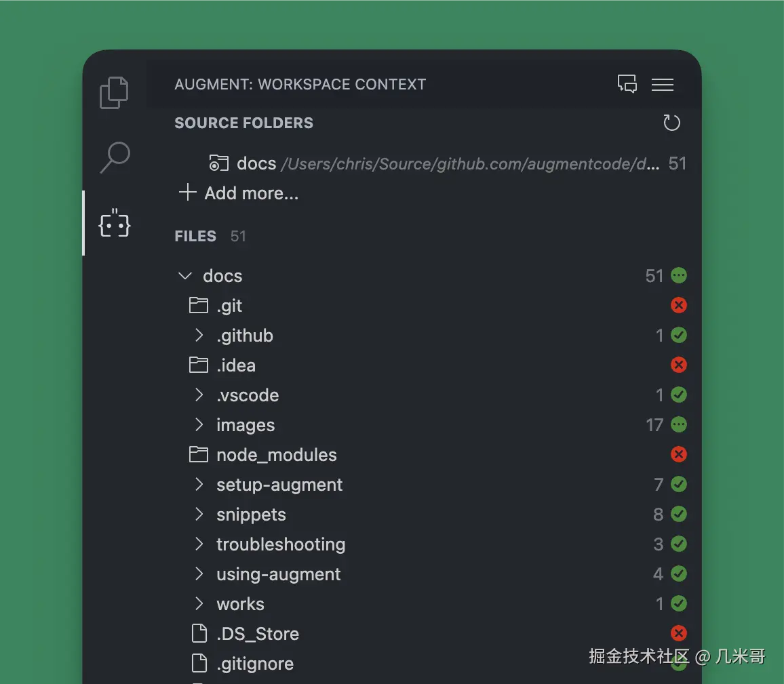This screenshot has width=784, height=684.
Task: Click the .DS_Store file icon
Action: (199, 634)
